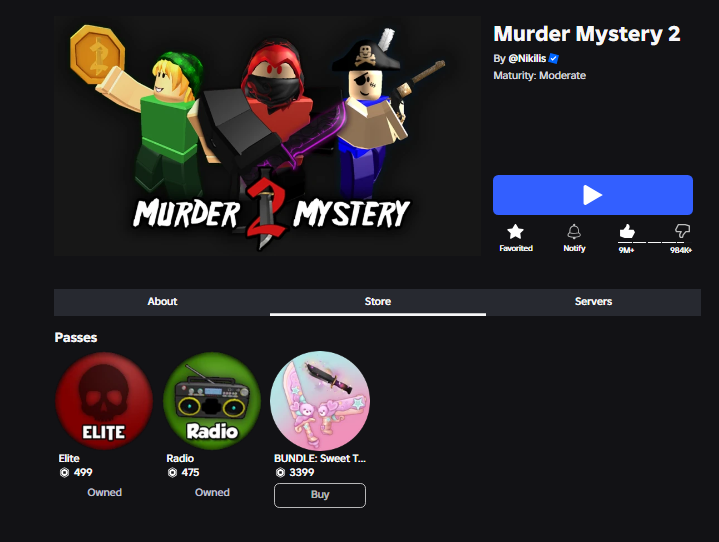Open the Elite pass skull thumbnail

click(104, 401)
